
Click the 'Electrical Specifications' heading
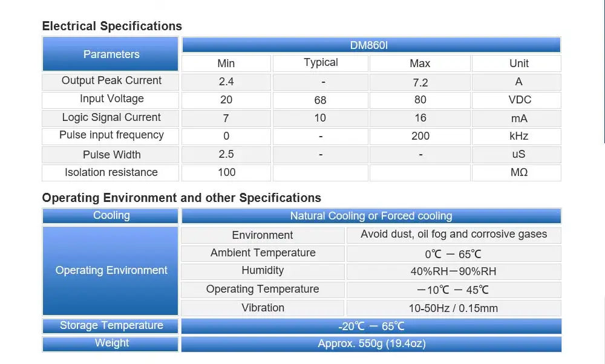(x=112, y=26)
